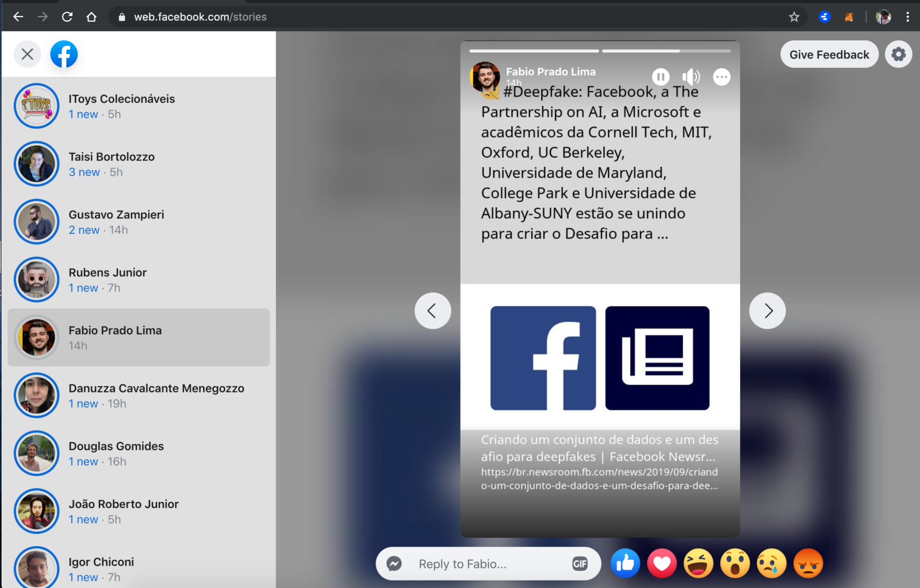Open Chrome profile avatar

pyautogui.click(x=883, y=17)
